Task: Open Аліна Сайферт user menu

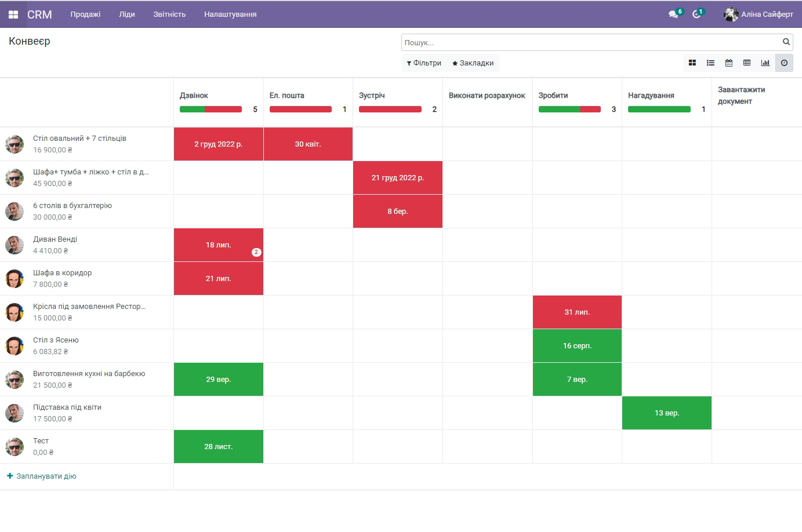Action: (759, 14)
